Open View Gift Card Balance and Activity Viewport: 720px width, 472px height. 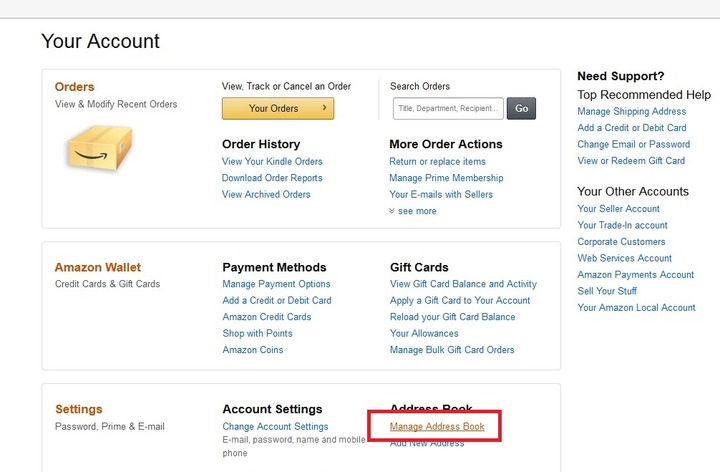tap(463, 284)
